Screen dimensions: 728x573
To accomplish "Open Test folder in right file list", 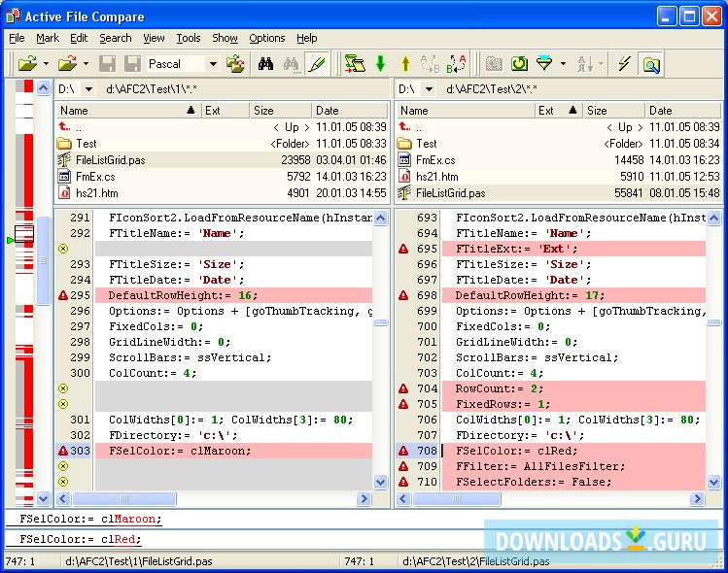I will click(x=559, y=144).
